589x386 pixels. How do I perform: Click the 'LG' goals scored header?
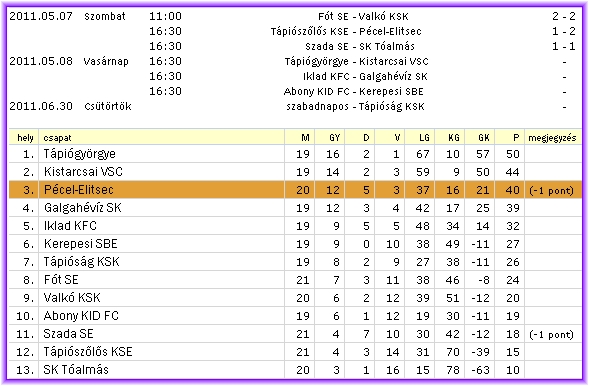click(x=424, y=138)
